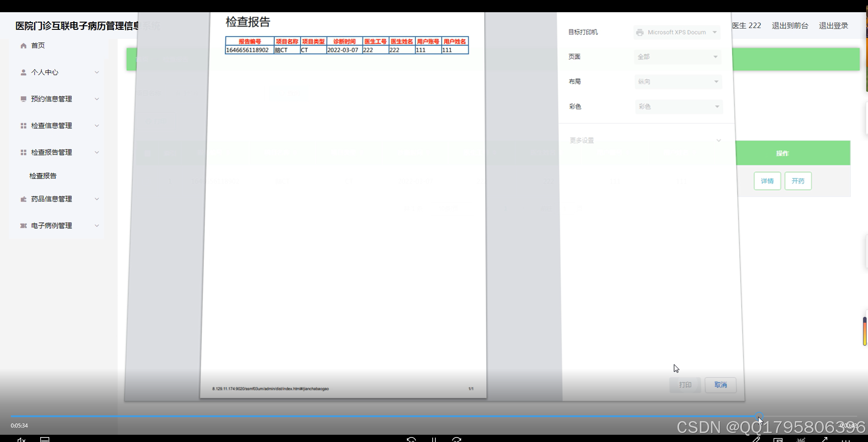Screen dimensions: 868x442
Task: Open the 布局 layout dropdown
Action: point(678,82)
